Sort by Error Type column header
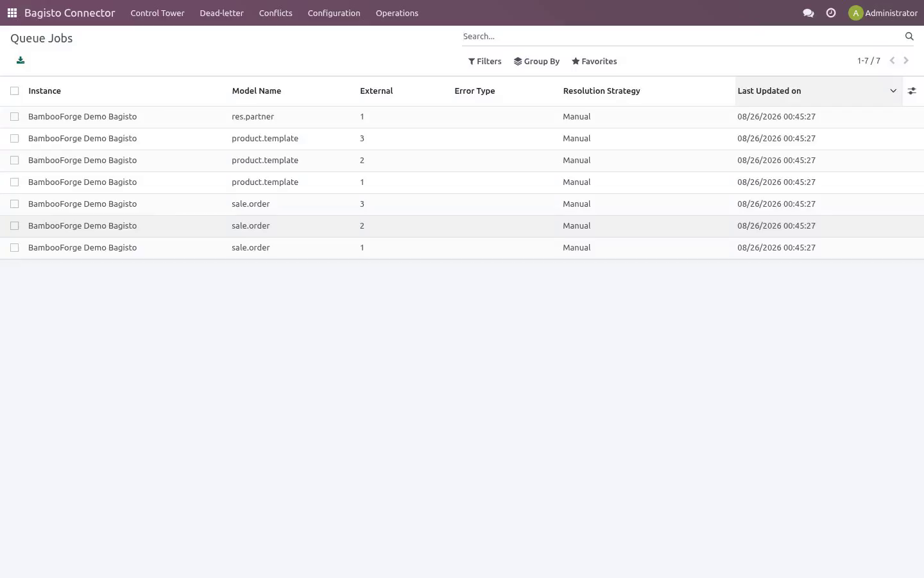This screenshot has width=924, height=578. point(506,91)
